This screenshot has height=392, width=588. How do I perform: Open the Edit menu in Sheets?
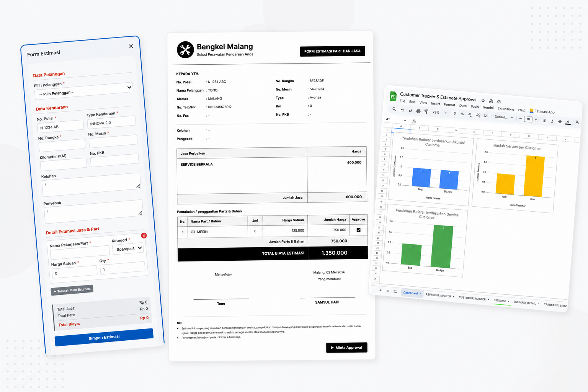[x=412, y=102]
